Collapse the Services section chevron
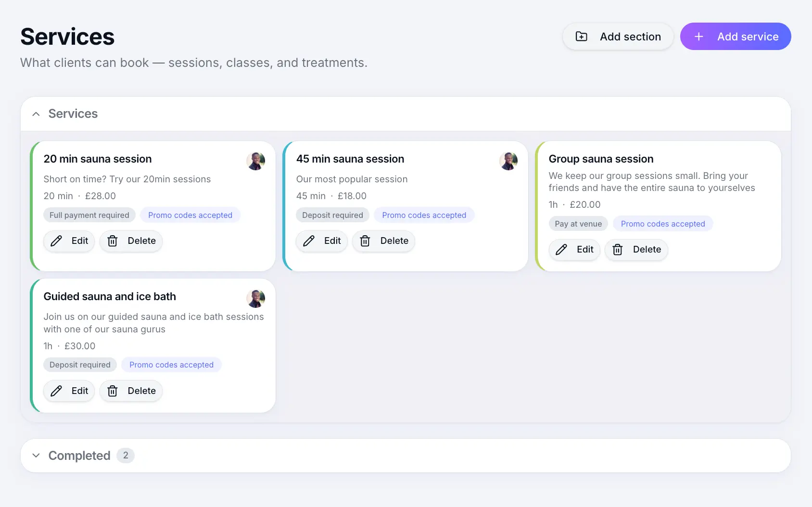 (x=36, y=114)
